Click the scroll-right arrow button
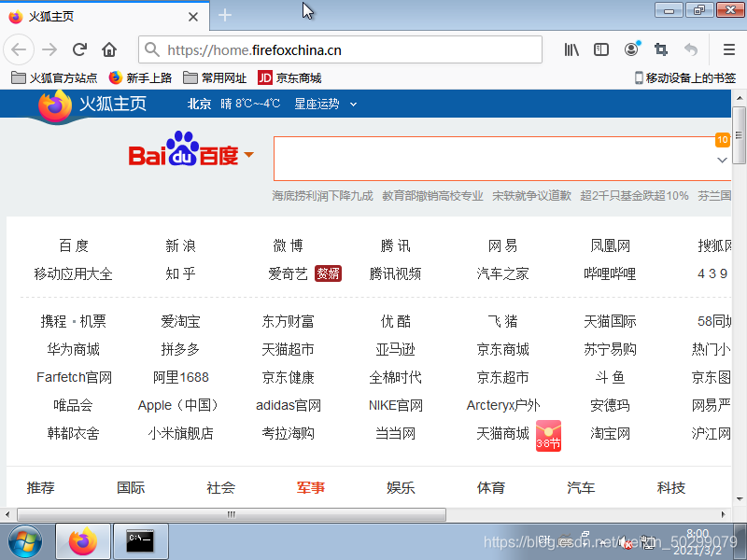This screenshot has height=560, width=747. [724, 514]
